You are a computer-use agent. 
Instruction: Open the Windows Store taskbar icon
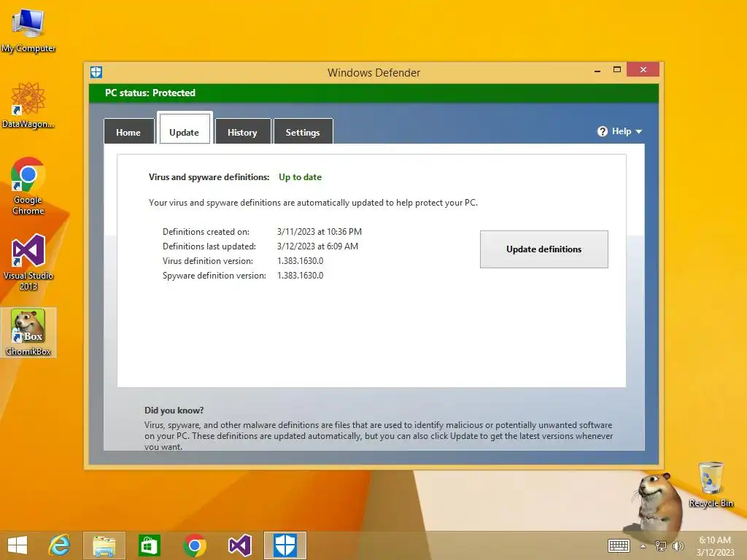pos(149,545)
